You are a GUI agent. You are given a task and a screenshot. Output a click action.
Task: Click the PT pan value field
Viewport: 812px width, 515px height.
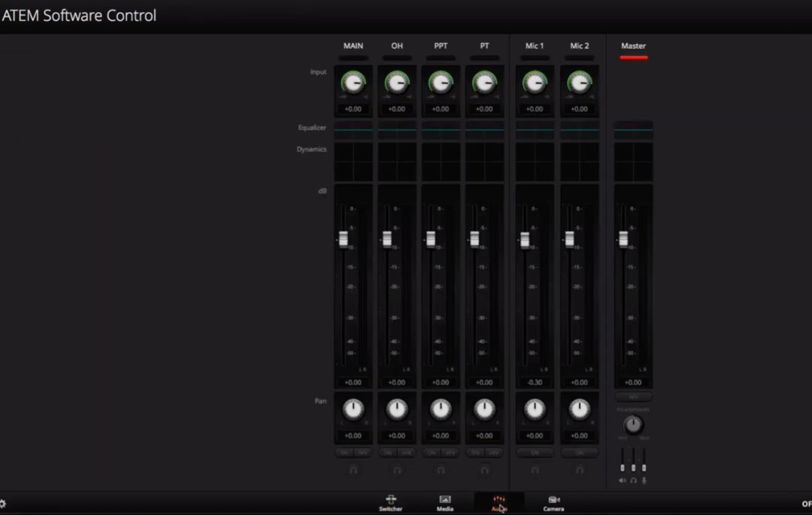tap(484, 436)
